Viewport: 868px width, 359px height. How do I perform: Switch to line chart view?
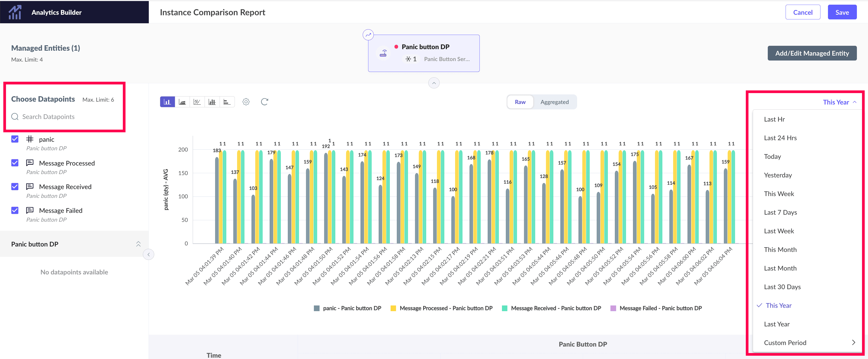tap(197, 102)
